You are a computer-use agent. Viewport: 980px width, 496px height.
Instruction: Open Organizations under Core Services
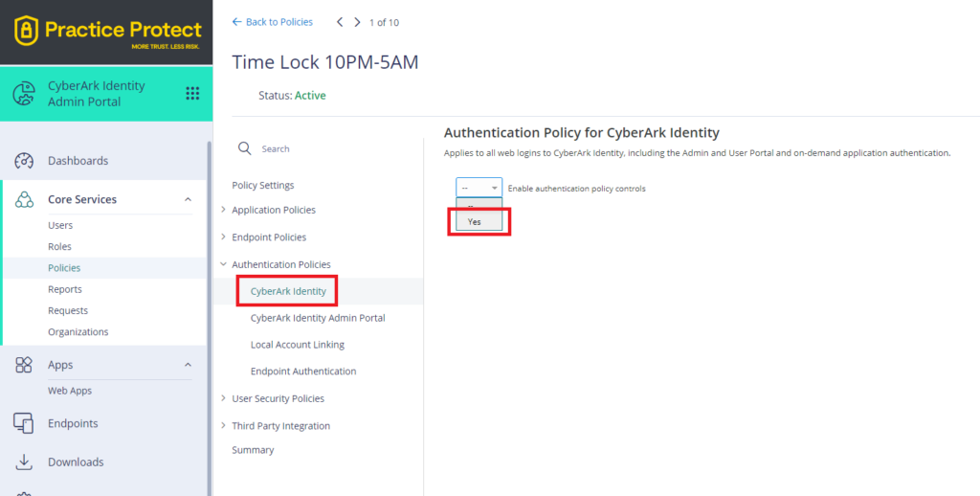click(78, 331)
